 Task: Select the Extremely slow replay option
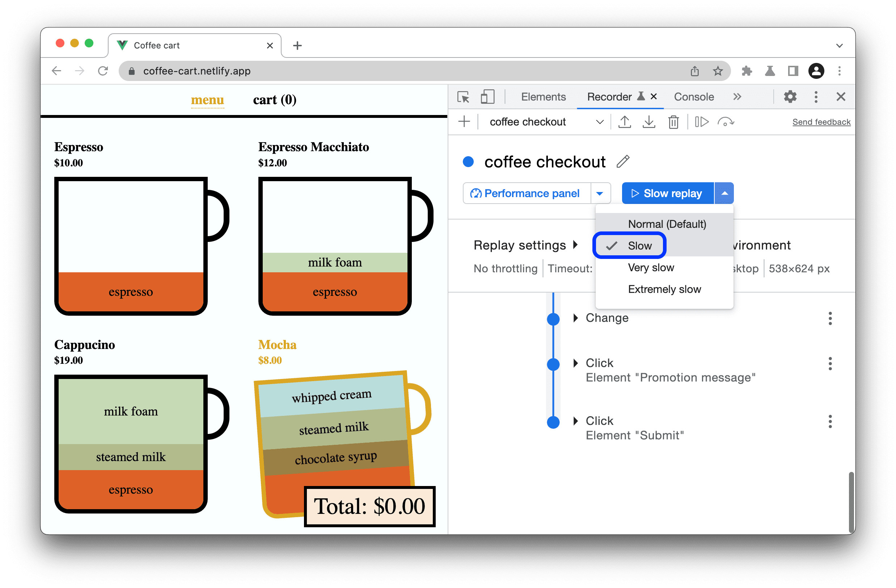pyautogui.click(x=665, y=288)
